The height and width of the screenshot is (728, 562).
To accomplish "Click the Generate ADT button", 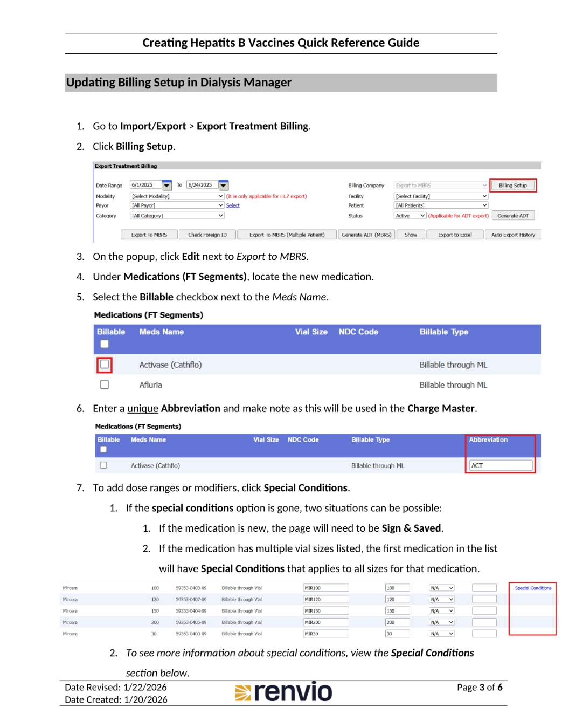I will pos(512,216).
